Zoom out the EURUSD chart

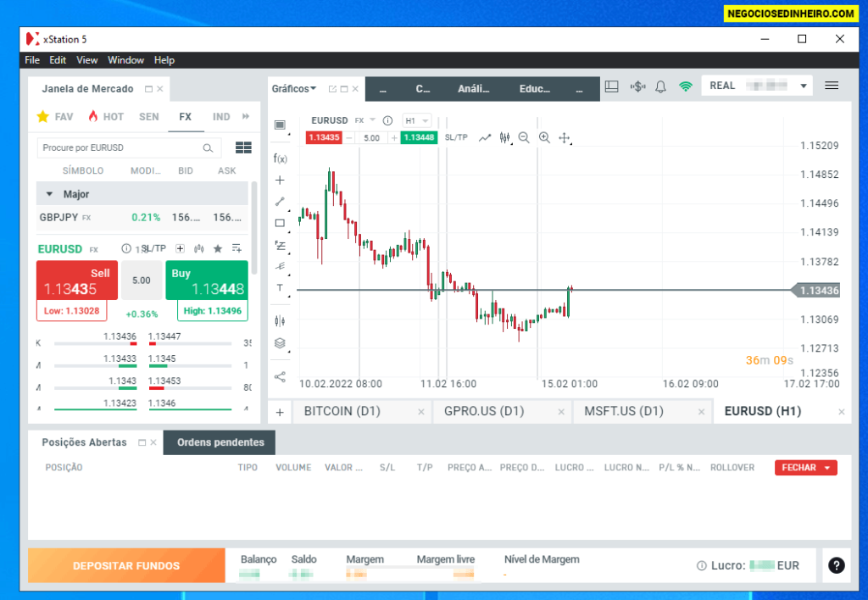[524, 138]
